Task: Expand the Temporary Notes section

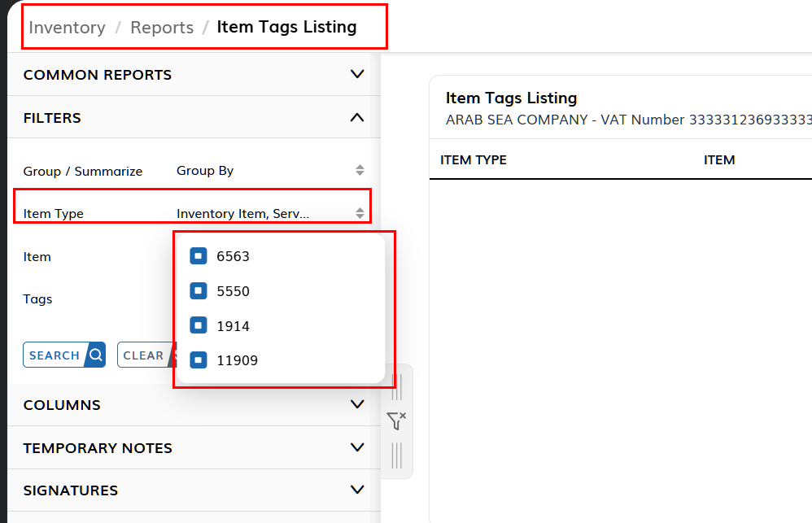Action: pos(194,447)
